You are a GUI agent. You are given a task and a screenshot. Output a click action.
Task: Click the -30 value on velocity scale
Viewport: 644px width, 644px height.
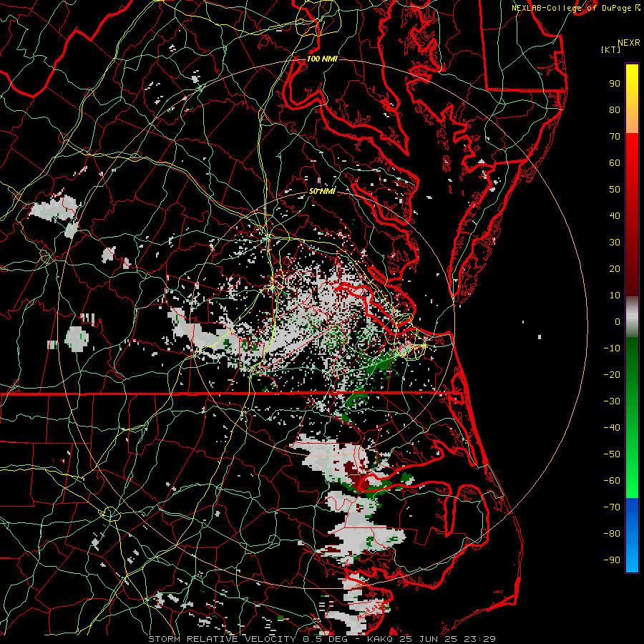pos(612,401)
